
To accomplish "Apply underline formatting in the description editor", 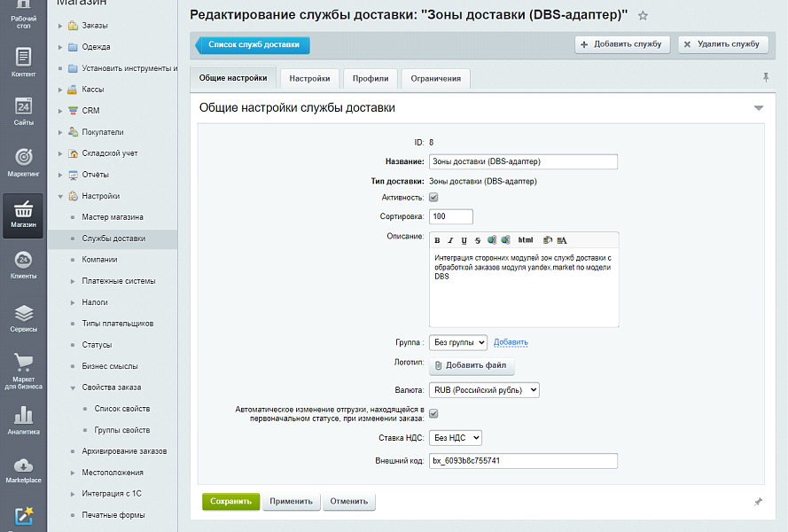I will [464, 239].
